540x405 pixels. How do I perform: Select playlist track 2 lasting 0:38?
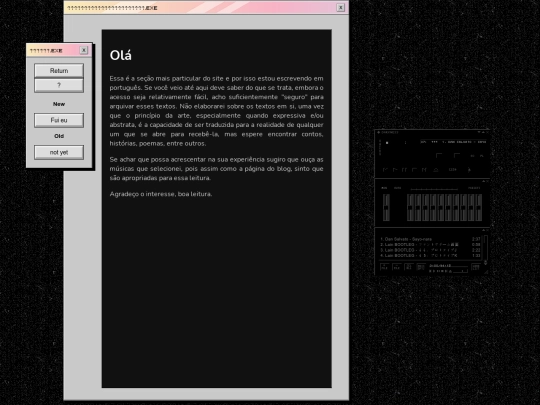point(430,245)
